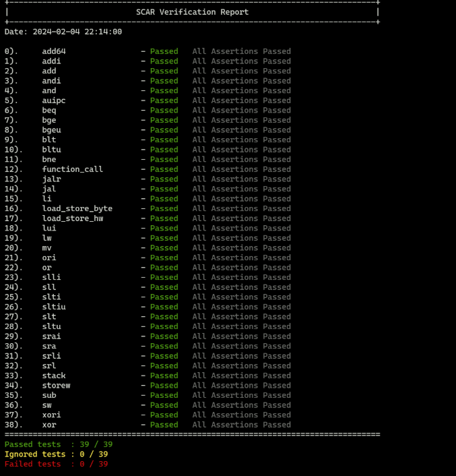Click the bgeu test name
Viewport: 456px width, 476px height.
click(x=51, y=130)
